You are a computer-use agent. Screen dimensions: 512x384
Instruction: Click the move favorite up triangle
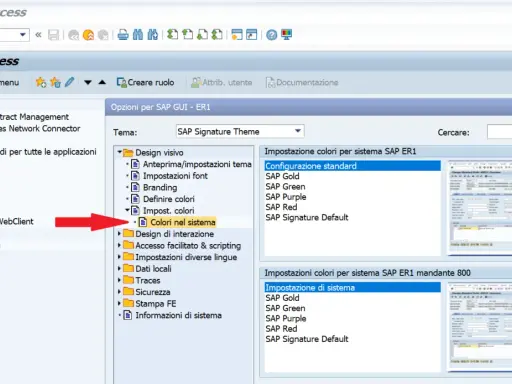102,82
